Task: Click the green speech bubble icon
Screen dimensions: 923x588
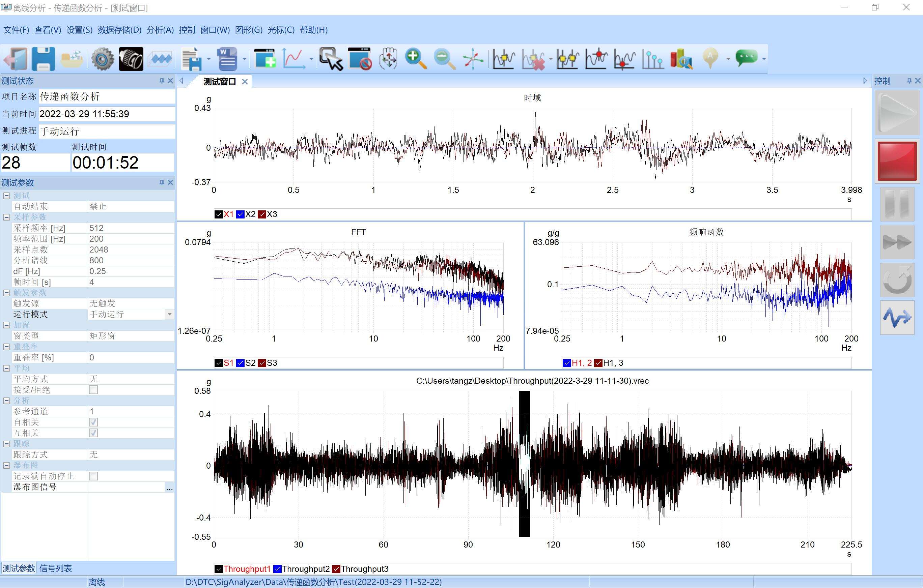Action: tap(747, 59)
